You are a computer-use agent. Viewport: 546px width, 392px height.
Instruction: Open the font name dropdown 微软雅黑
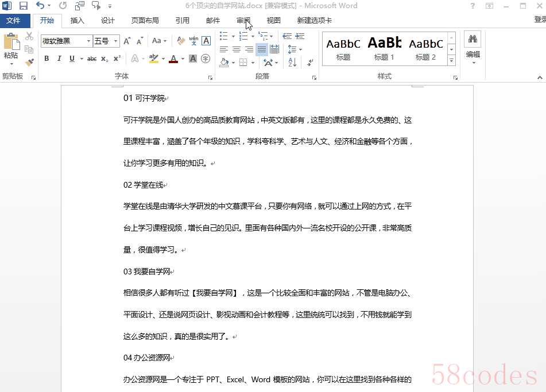pos(89,41)
